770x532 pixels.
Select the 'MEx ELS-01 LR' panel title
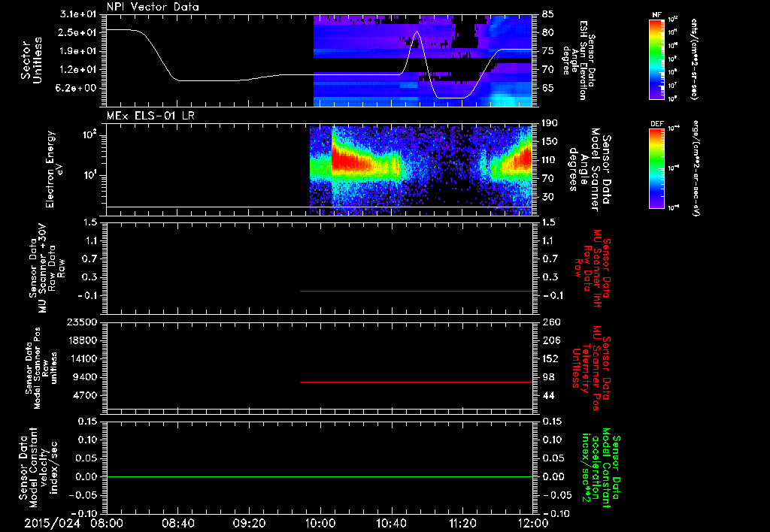150,116
